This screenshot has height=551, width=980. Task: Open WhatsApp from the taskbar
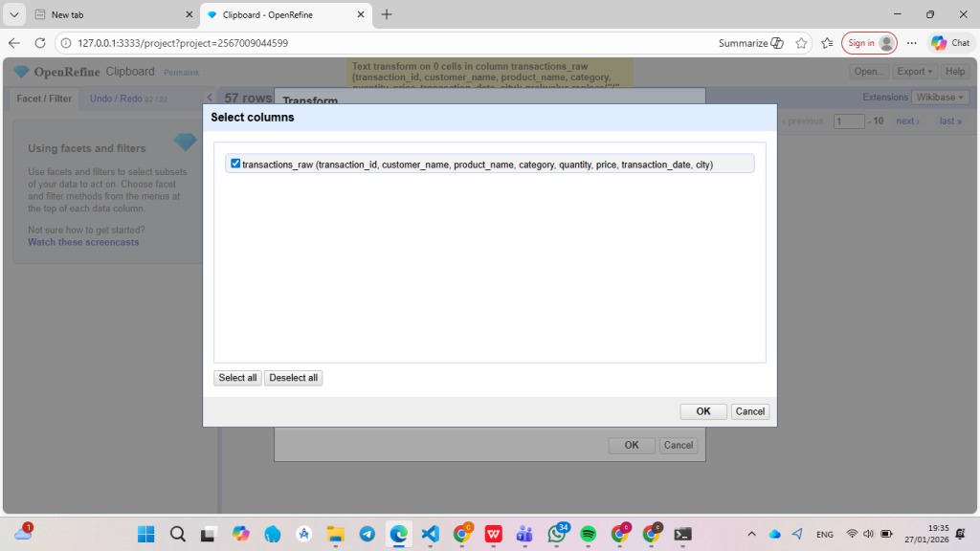click(x=557, y=534)
